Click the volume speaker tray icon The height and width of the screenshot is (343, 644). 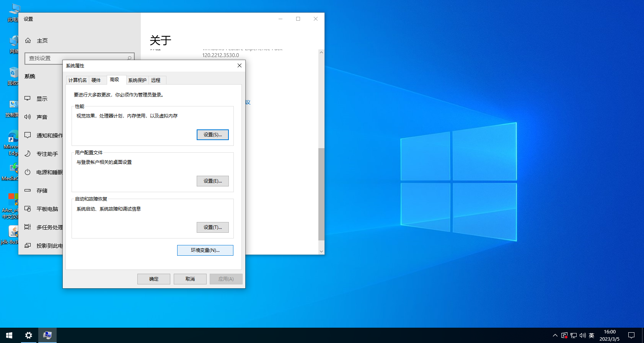tap(583, 335)
